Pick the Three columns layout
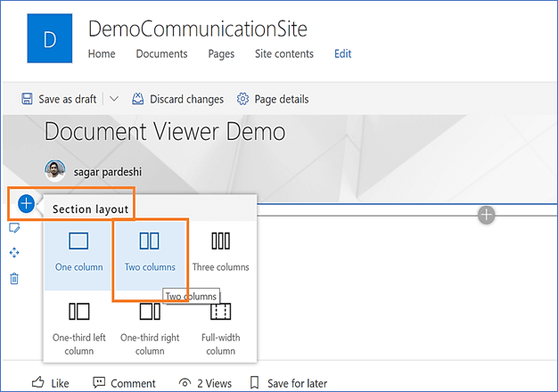Image resolution: width=558 pixels, height=392 pixels. (221, 256)
